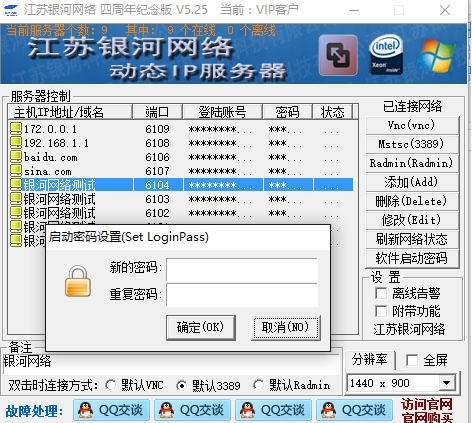Click server icon beside baidu.com

click(15, 157)
